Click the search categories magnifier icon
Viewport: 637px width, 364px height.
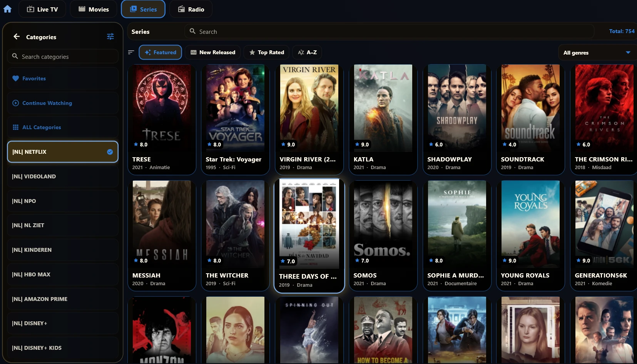pyautogui.click(x=15, y=56)
